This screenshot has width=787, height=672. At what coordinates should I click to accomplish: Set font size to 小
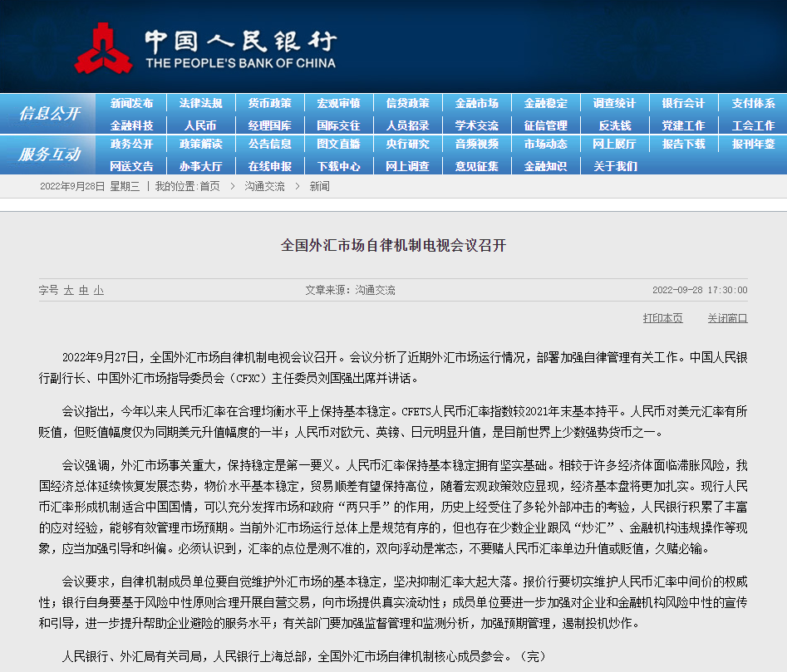click(98, 291)
